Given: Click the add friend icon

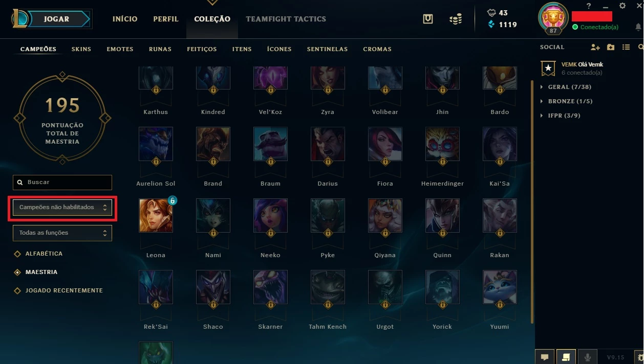Looking at the screenshot, I should coord(595,47).
